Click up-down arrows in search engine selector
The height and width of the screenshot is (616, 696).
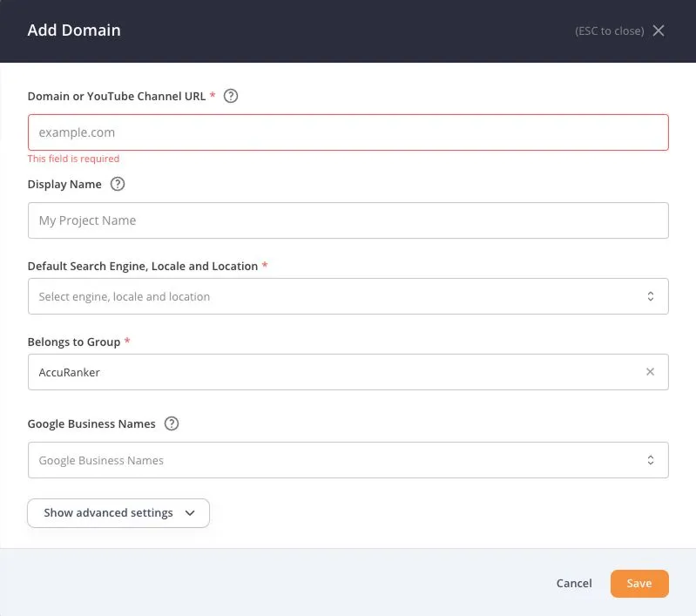pyautogui.click(x=650, y=296)
